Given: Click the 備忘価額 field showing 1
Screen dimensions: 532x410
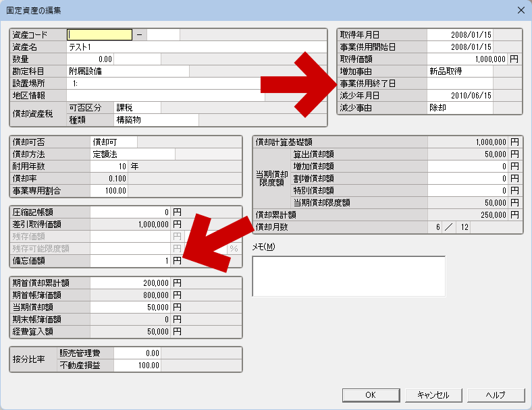Looking at the screenshot, I should (130, 260).
